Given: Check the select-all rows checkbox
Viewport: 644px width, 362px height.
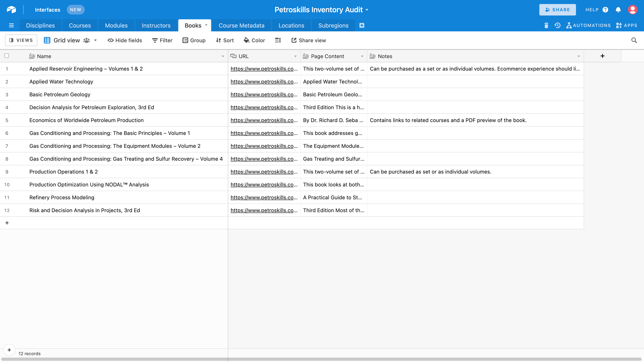Looking at the screenshot, I should [7, 56].
